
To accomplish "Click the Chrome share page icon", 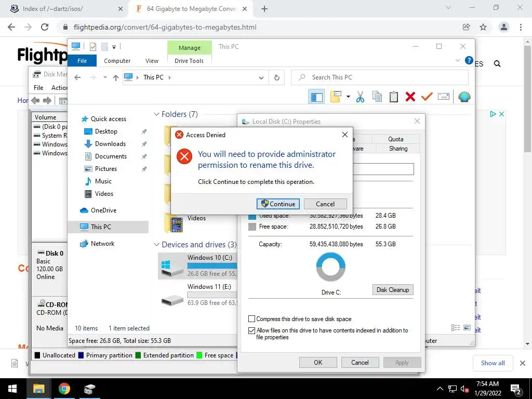I will 466,27.
